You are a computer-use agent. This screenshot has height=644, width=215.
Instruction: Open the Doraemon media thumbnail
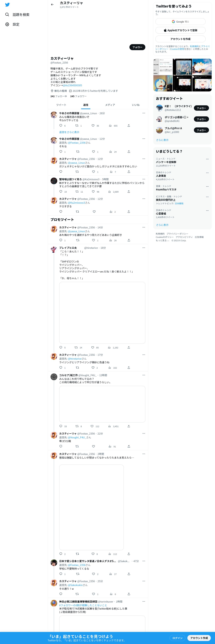(x=163, y=83)
